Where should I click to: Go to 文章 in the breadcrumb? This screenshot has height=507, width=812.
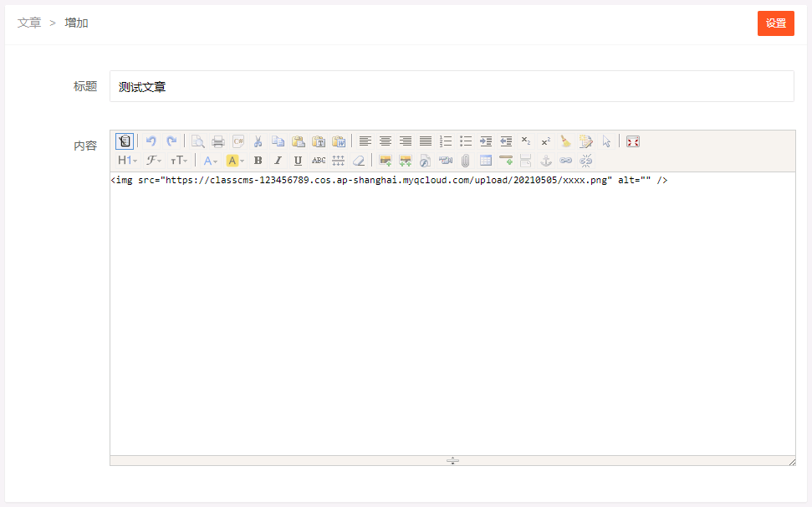[x=29, y=23]
